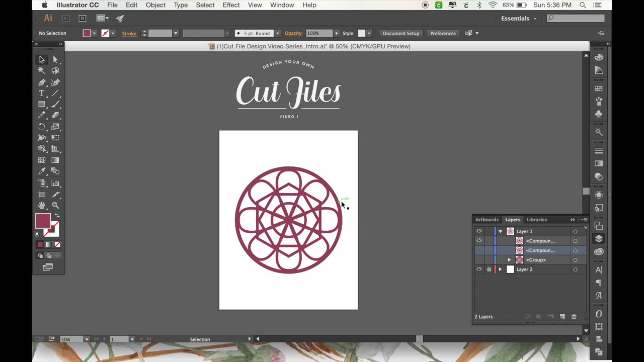This screenshot has height=362, width=644.
Task: Select the Direct Selection tool
Action: (55, 60)
